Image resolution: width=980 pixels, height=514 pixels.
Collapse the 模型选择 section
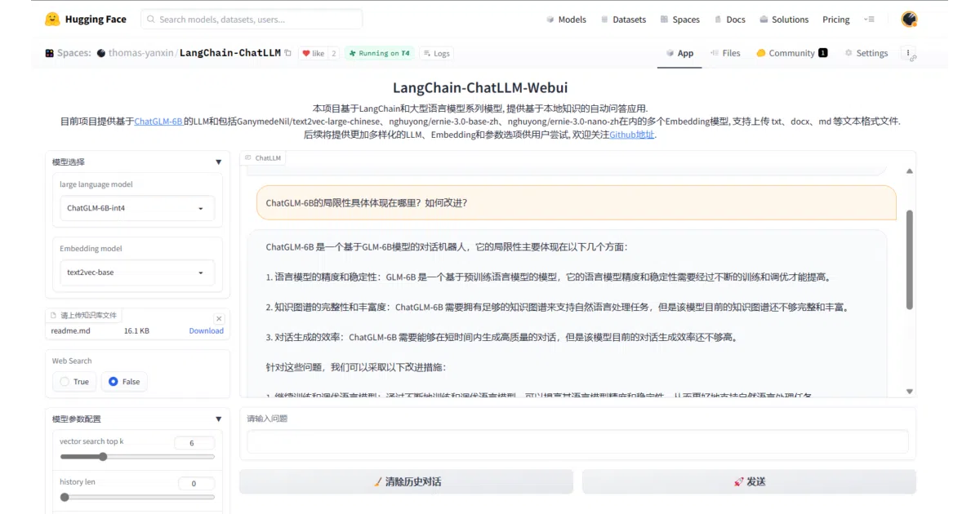pos(218,162)
